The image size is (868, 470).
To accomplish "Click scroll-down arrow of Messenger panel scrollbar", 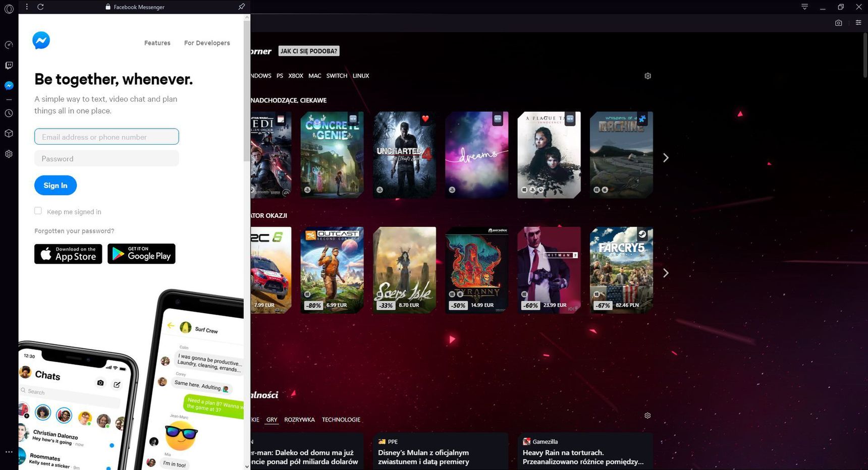I will click(x=247, y=466).
